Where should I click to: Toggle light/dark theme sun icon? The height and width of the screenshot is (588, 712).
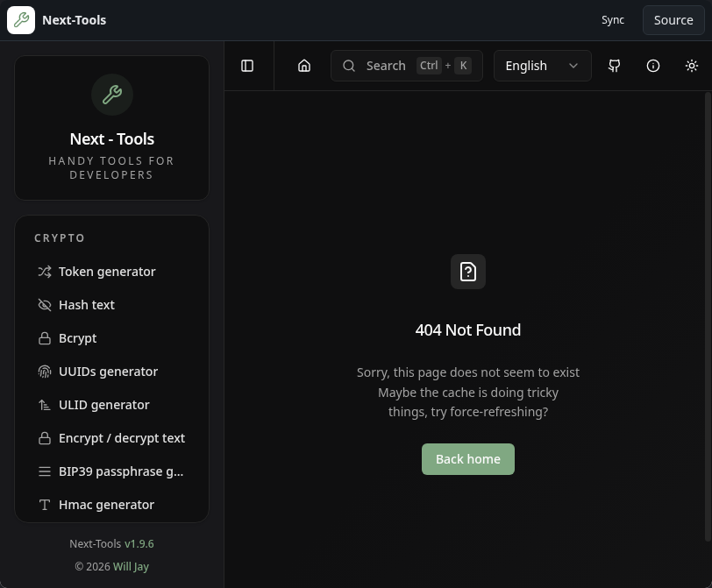coord(692,66)
